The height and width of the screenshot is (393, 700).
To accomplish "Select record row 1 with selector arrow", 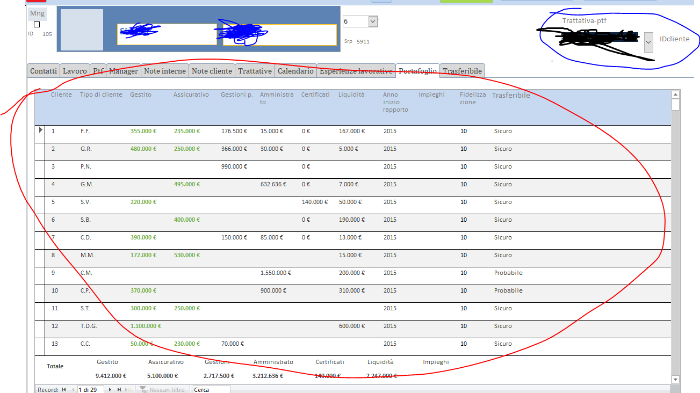I will pos(40,130).
